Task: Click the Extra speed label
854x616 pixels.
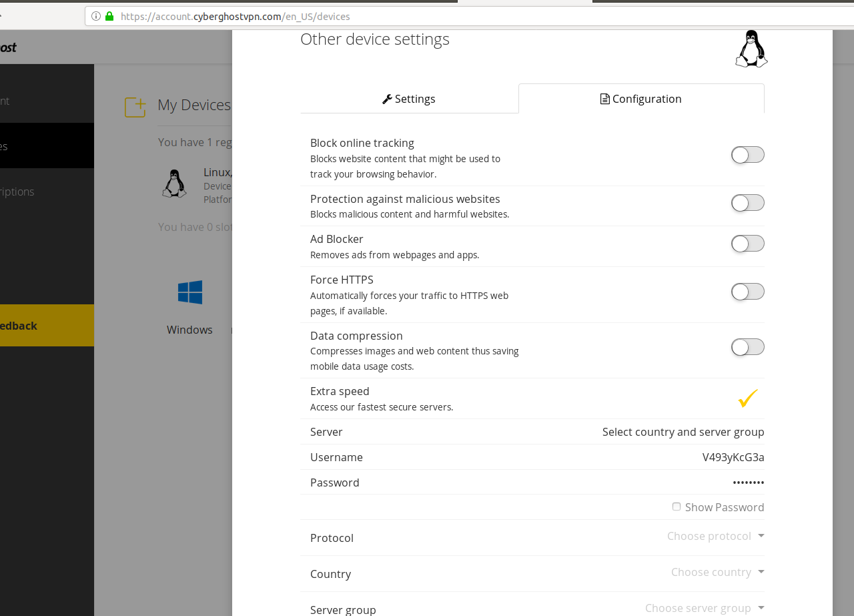Action: pyautogui.click(x=340, y=391)
